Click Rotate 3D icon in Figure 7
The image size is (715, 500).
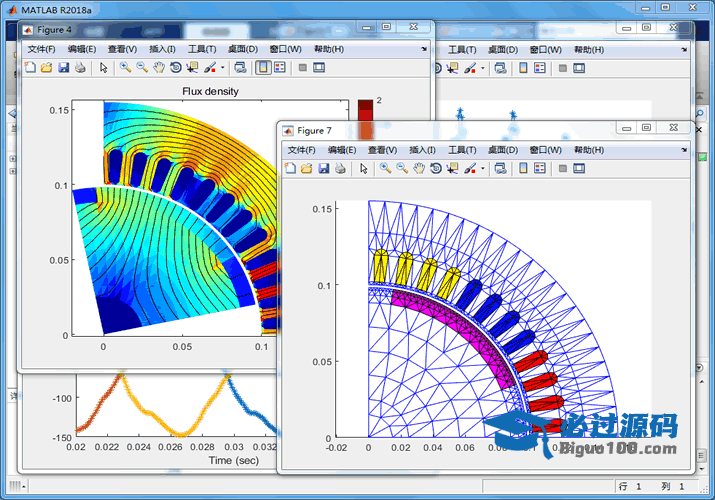pyautogui.click(x=436, y=168)
